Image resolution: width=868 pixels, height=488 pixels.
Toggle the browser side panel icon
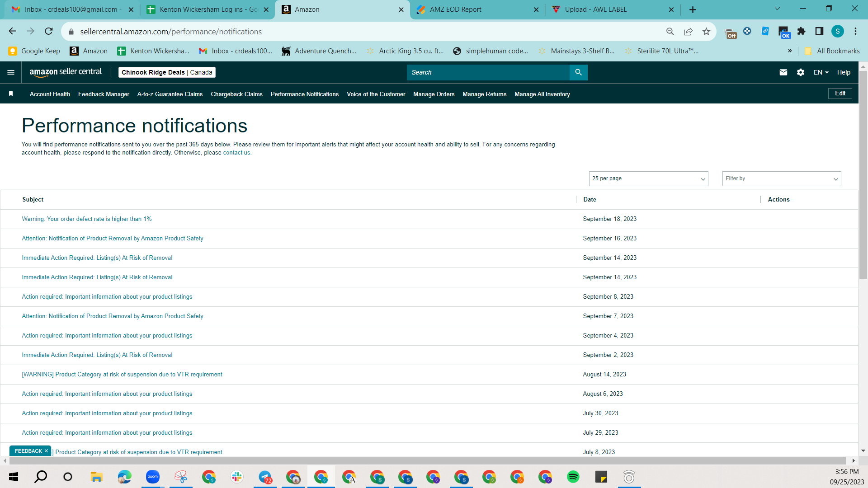tap(819, 31)
